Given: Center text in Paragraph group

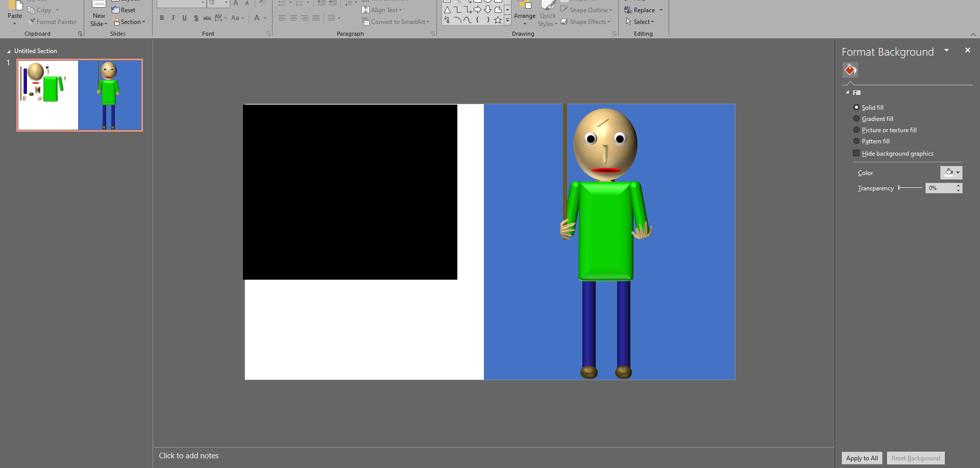Looking at the screenshot, I should click(293, 18).
